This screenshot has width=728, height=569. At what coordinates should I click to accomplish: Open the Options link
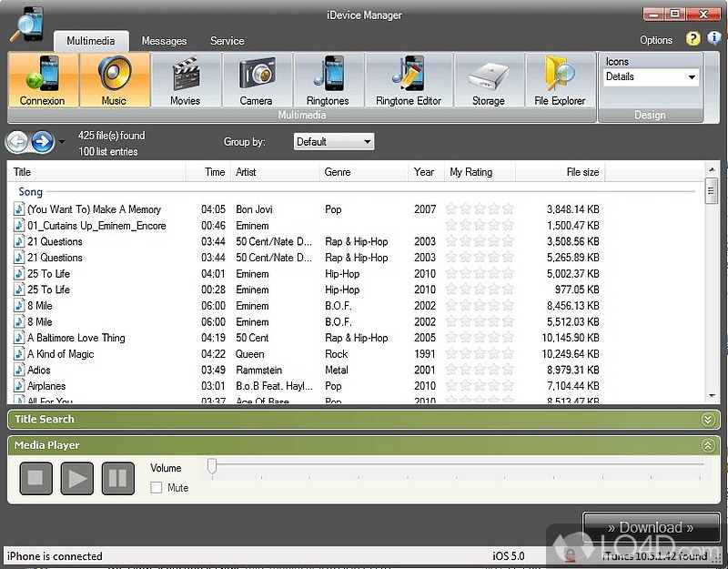(655, 40)
